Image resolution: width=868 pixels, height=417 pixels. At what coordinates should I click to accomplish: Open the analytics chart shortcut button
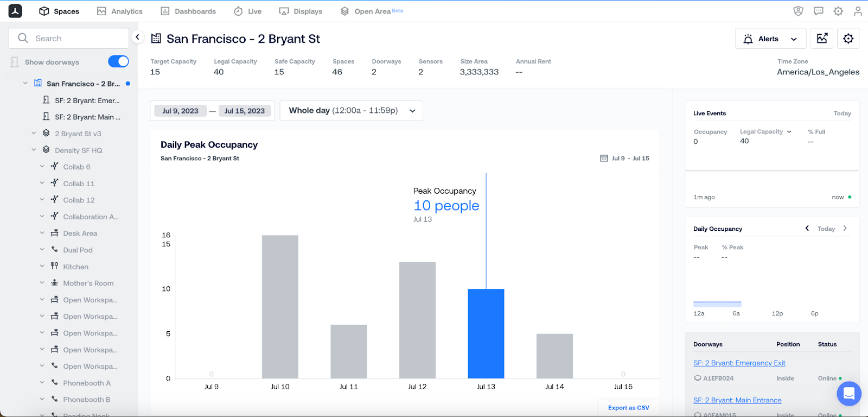pyautogui.click(x=822, y=39)
